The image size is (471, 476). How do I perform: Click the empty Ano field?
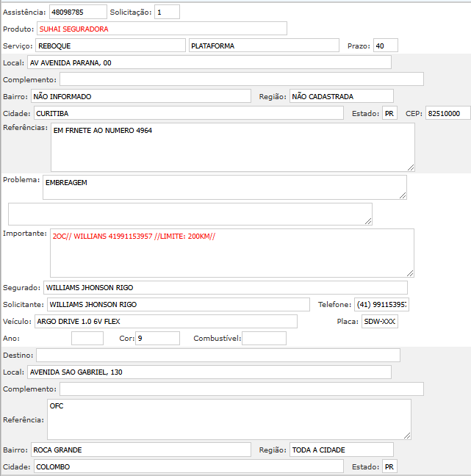pos(87,338)
